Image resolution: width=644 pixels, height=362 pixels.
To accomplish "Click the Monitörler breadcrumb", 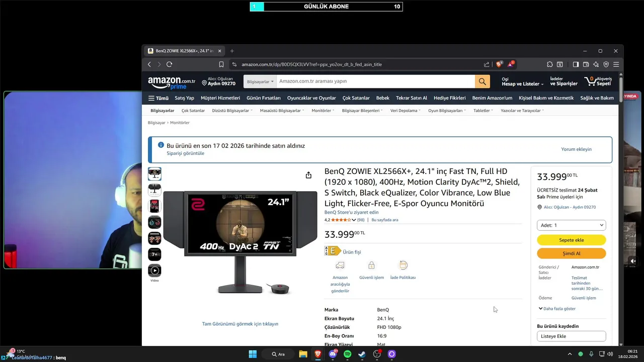I will coord(180,123).
